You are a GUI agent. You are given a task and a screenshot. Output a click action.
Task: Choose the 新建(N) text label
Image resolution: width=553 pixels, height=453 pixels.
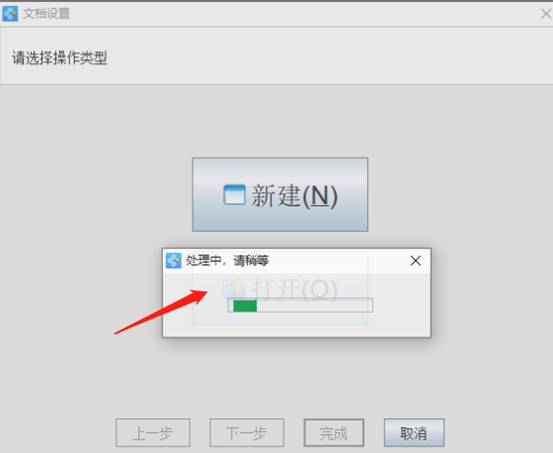(x=294, y=196)
